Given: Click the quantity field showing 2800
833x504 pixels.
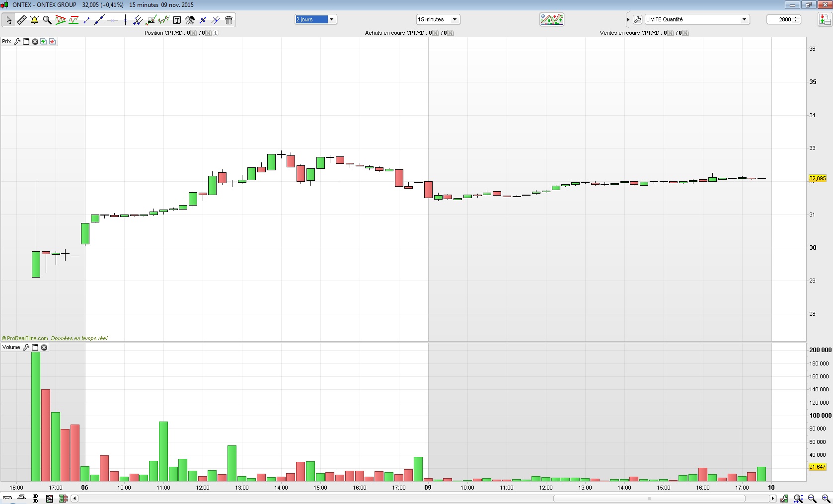Looking at the screenshot, I should click(x=784, y=19).
